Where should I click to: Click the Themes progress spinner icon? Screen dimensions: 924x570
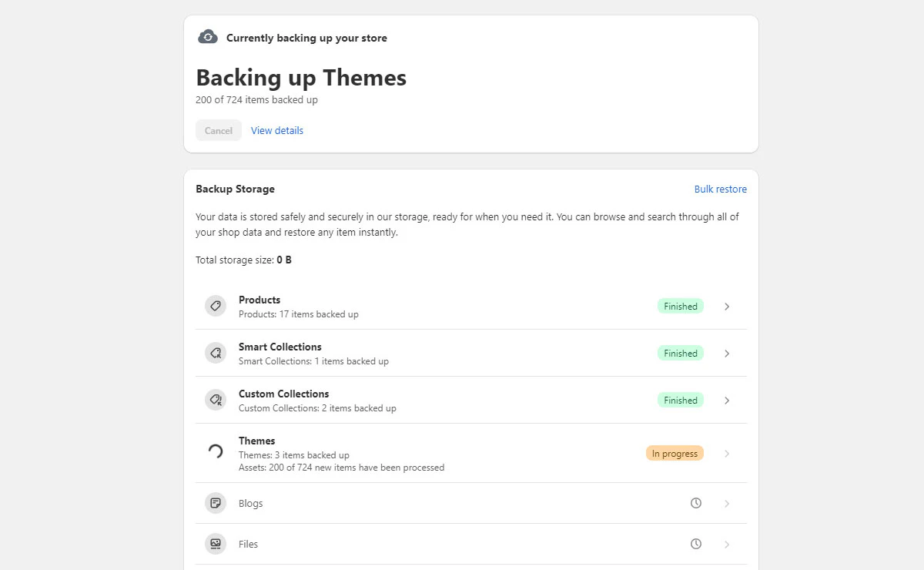(x=215, y=453)
